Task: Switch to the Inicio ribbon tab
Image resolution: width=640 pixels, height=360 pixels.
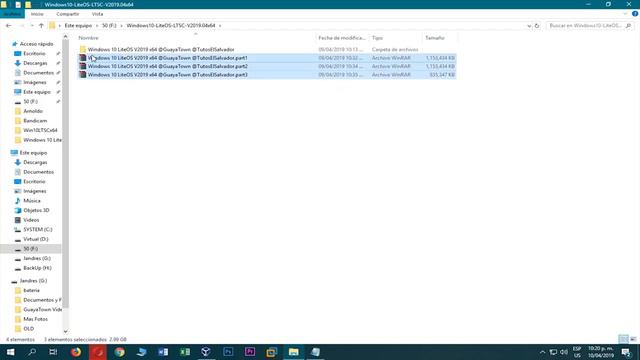Action: [x=37, y=14]
